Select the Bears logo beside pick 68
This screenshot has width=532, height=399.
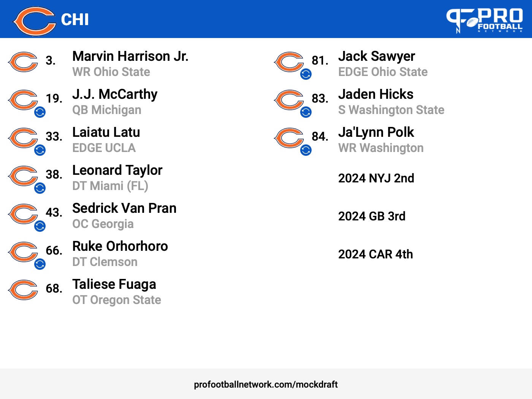(23, 290)
